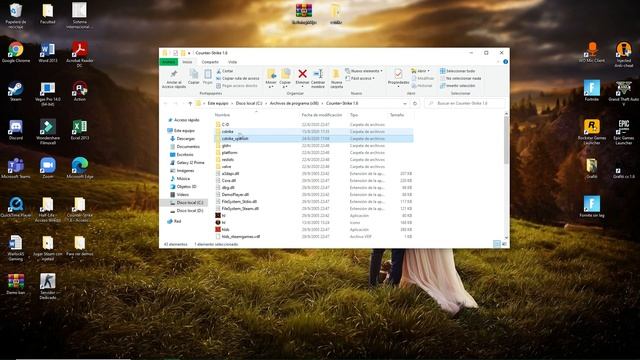Click Seleccionar todo
Viewport: 640px width, 360px height.
coord(457,71)
